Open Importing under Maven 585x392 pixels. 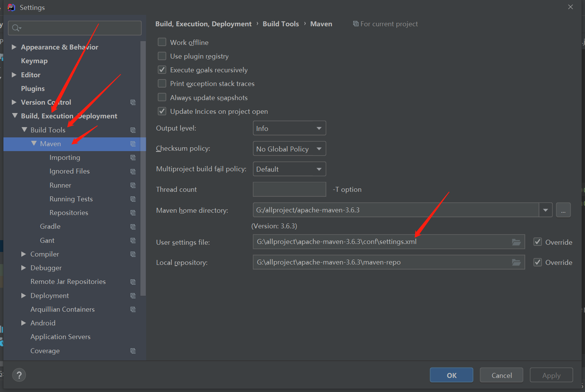point(65,157)
